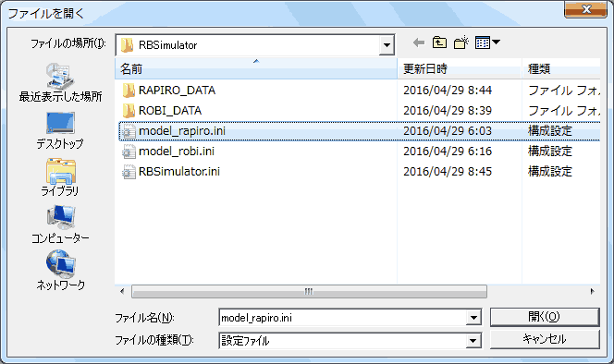
Task: Click the 開く(O) open button
Action: point(545,317)
